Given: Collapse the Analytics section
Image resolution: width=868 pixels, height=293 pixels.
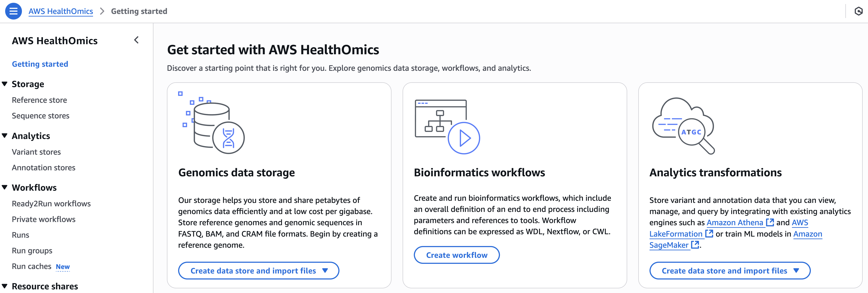Looking at the screenshot, I should 5,136.
